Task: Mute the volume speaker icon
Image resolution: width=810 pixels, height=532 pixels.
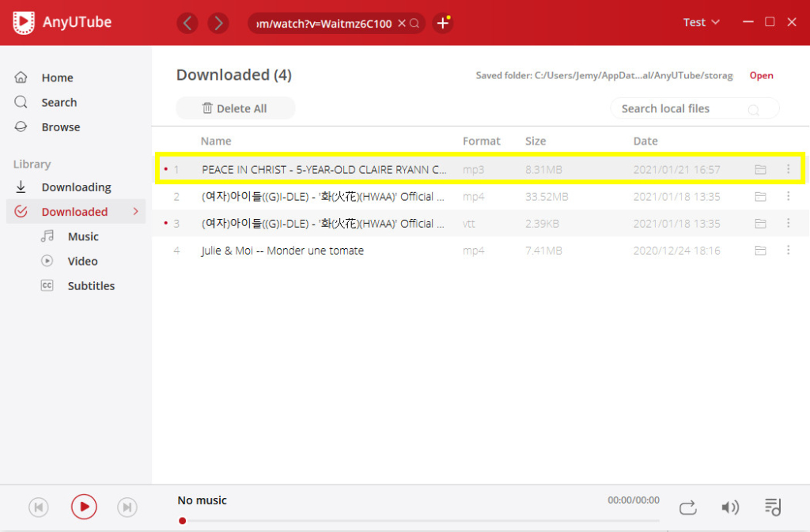Action: 730,507
